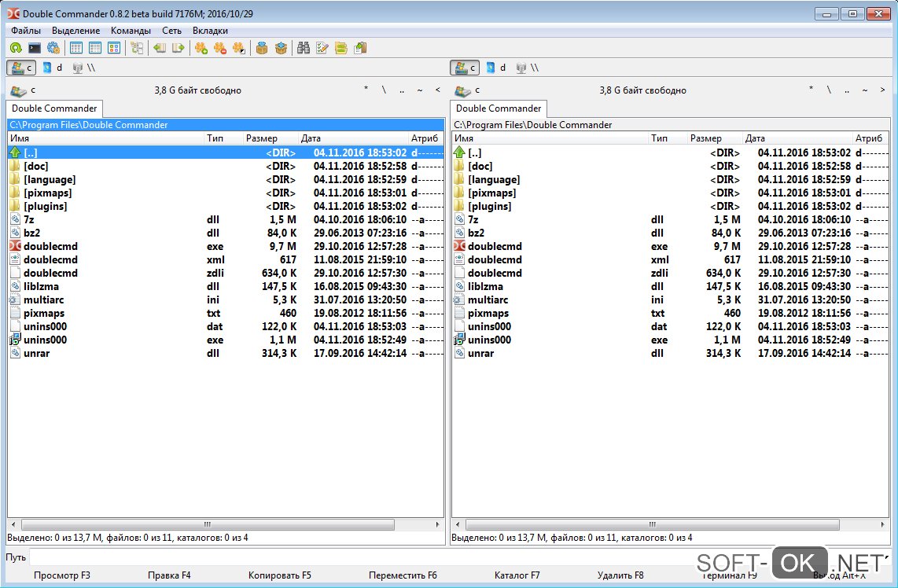Switch to full columns view icon

click(x=95, y=48)
